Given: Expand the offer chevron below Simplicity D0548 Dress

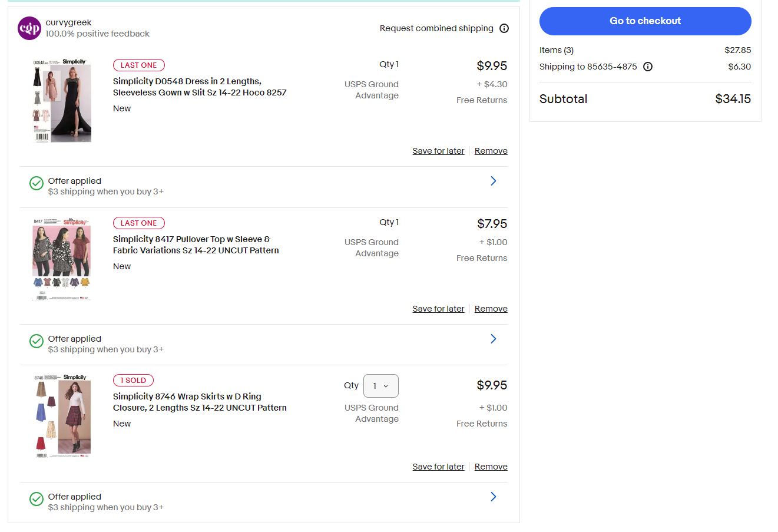Looking at the screenshot, I should 494,181.
